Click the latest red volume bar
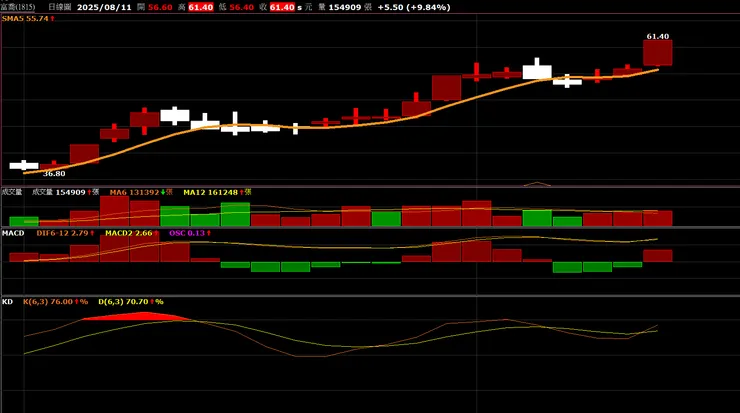The height and width of the screenshot is (413, 740). tap(657, 219)
